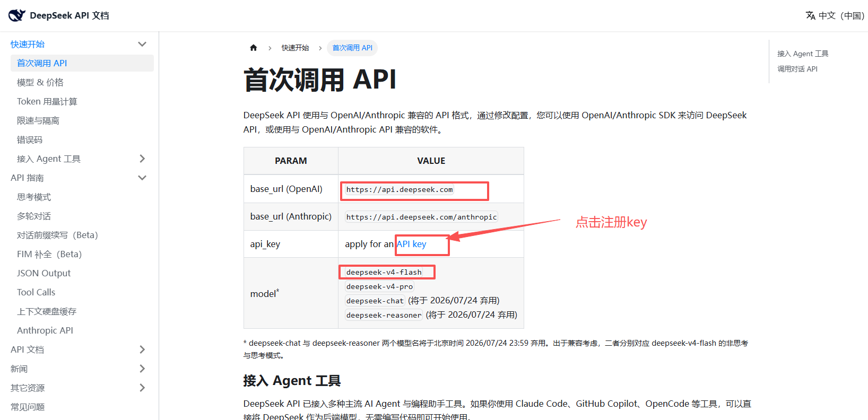Image resolution: width=868 pixels, height=420 pixels.
Task: Click the base_url (Anthropic) table cell
Action: 291,216
